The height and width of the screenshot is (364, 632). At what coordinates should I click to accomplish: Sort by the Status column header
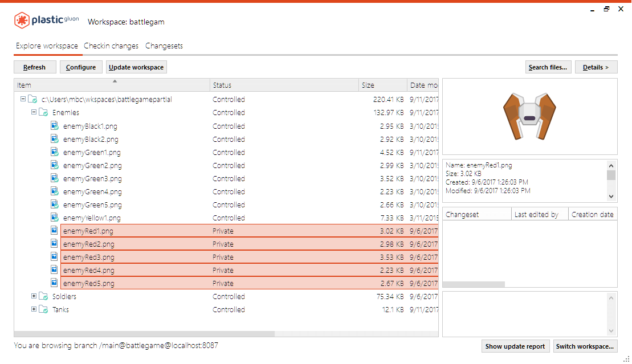pyautogui.click(x=284, y=85)
